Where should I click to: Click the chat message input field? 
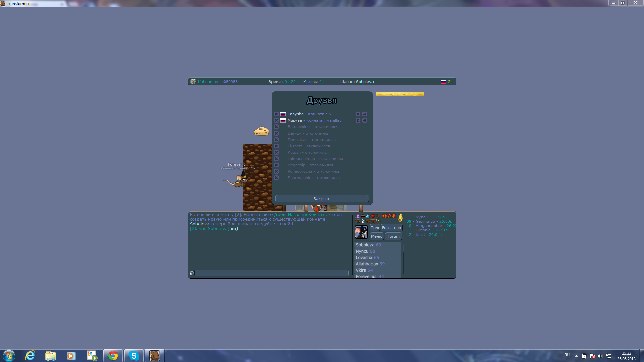click(x=271, y=273)
